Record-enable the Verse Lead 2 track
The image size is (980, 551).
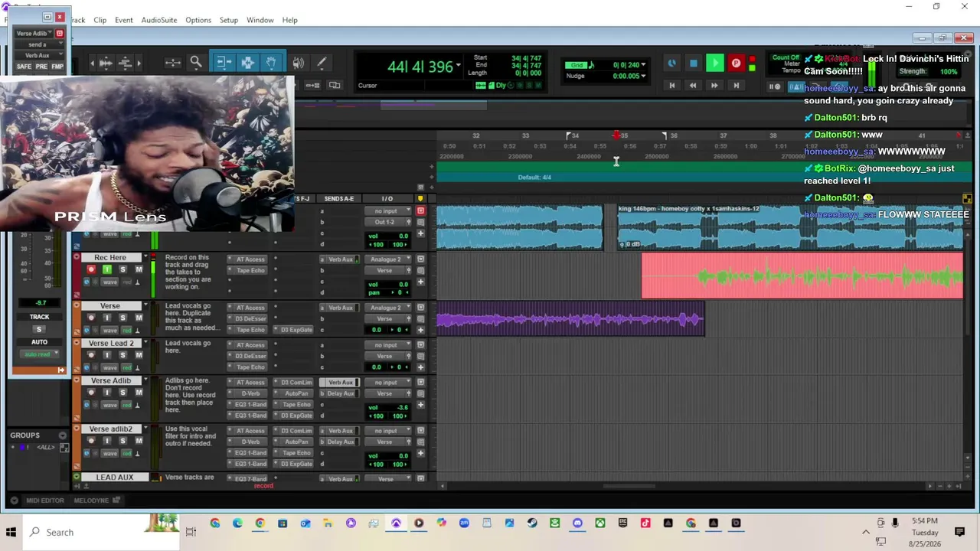click(x=91, y=355)
